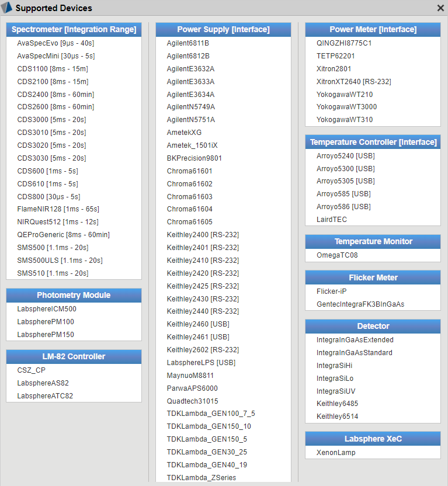
Task: Select LabsphereAS82 controller
Action: tap(43, 383)
